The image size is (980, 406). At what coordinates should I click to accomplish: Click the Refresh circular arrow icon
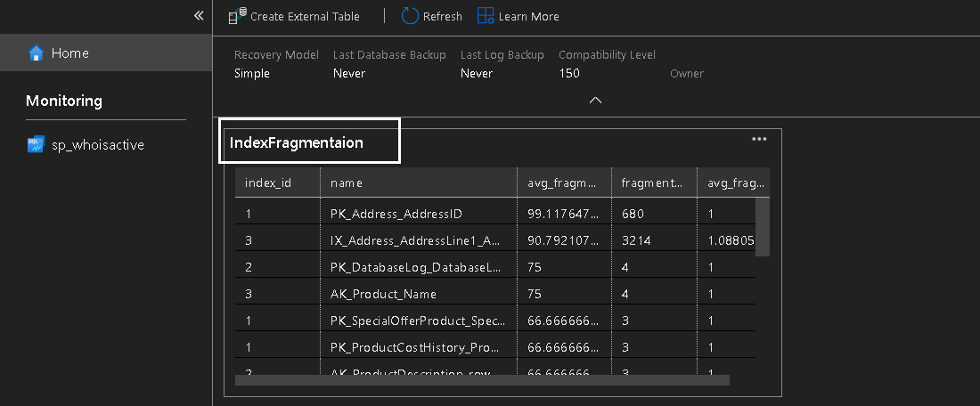point(410,16)
